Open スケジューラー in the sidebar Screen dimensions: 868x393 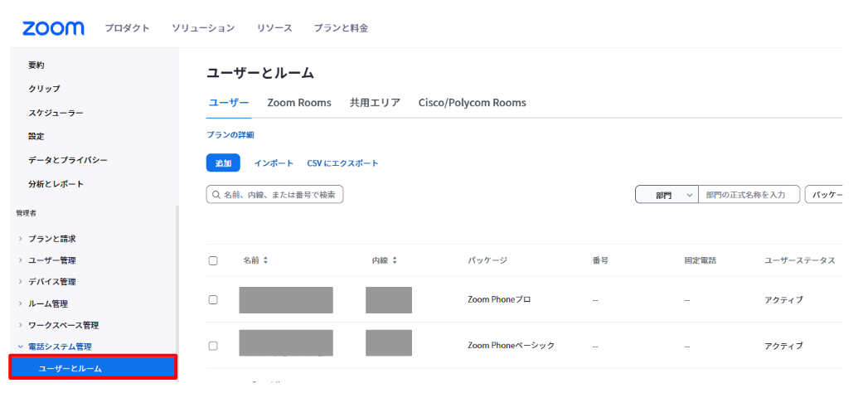point(56,113)
